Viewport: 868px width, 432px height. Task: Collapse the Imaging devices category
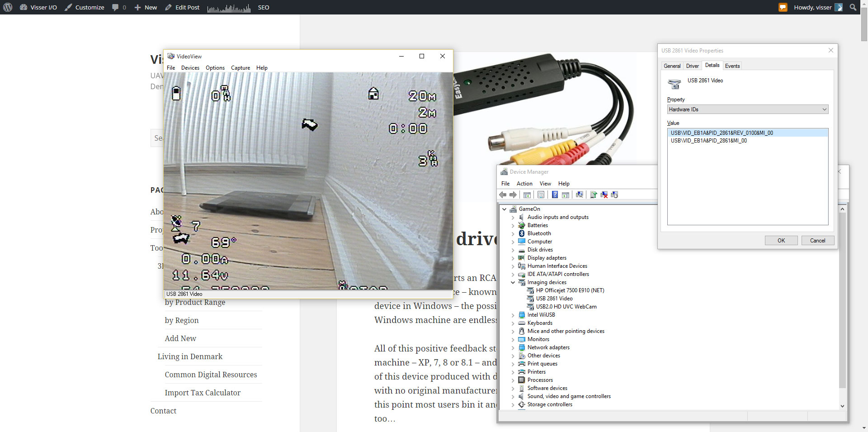(513, 282)
